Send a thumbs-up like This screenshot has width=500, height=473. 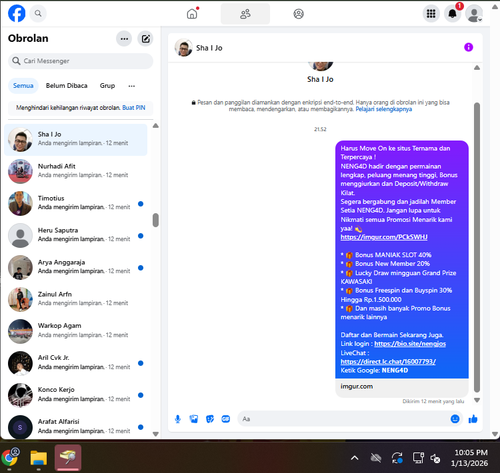click(x=473, y=419)
